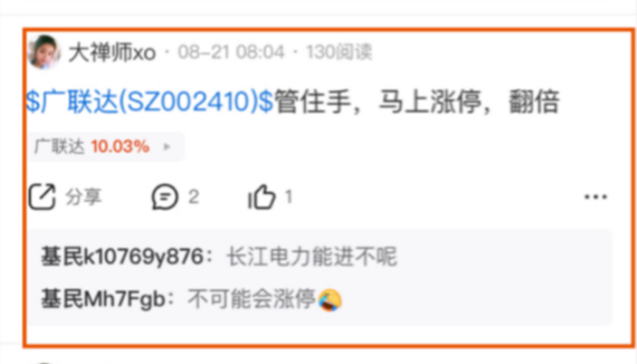Click comment 不可能会涨停
This screenshot has height=364, width=637.
(x=252, y=299)
